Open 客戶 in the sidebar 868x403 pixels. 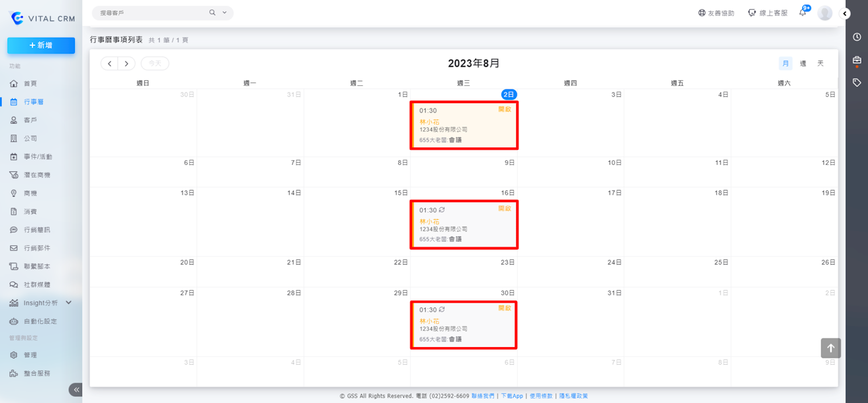coord(30,120)
